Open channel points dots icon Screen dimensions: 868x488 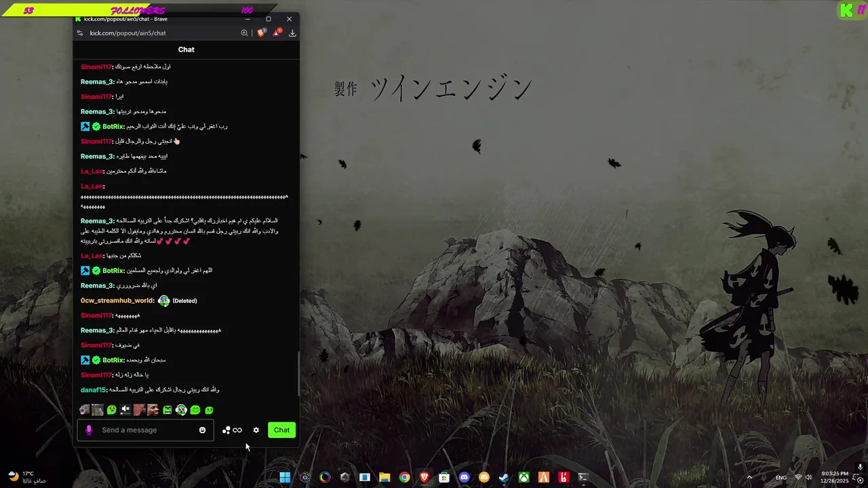click(x=226, y=430)
